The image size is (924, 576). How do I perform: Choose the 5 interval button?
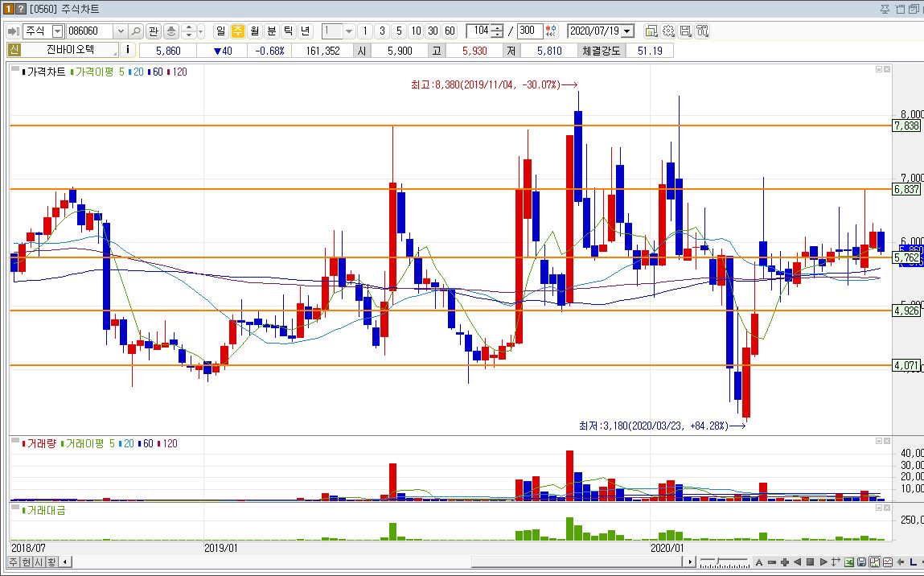pyautogui.click(x=399, y=31)
